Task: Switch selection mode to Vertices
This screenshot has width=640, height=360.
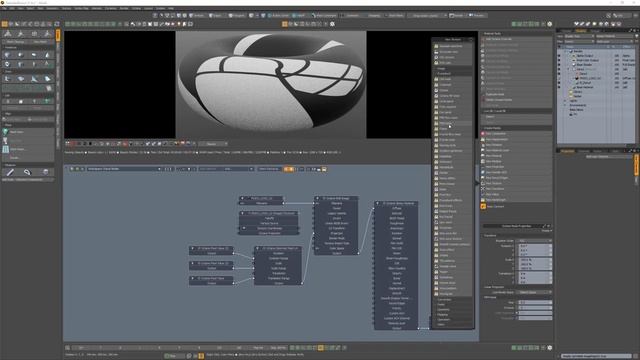Action: click(196, 16)
